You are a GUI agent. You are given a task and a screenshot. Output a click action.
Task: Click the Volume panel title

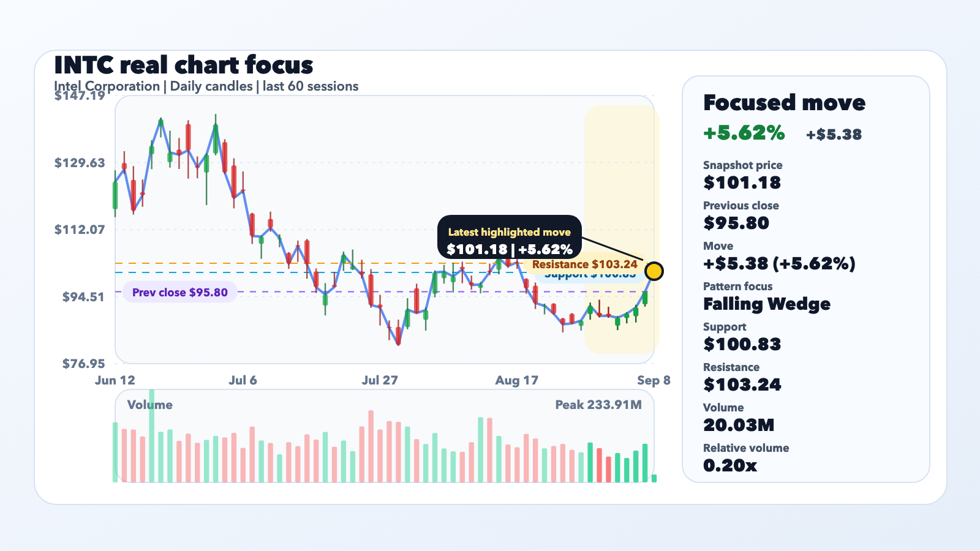point(149,405)
